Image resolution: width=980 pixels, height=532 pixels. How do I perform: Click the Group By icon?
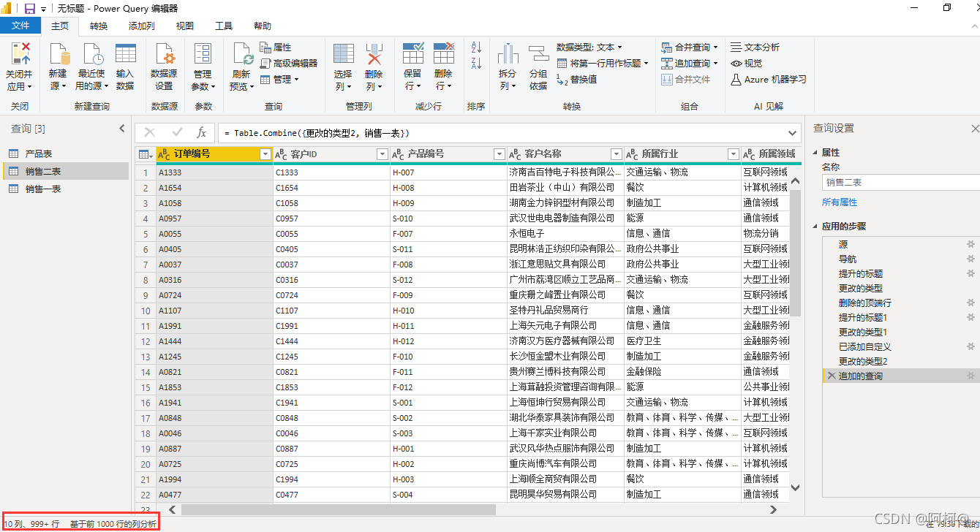pos(538,53)
